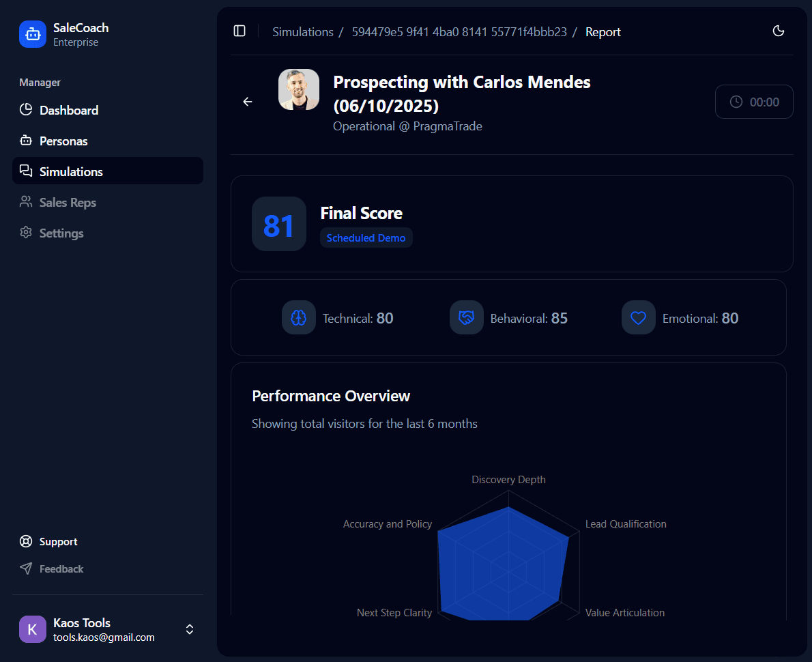Click the SaleCoach logo icon
Screen dimensions: 812x662
pos(32,33)
